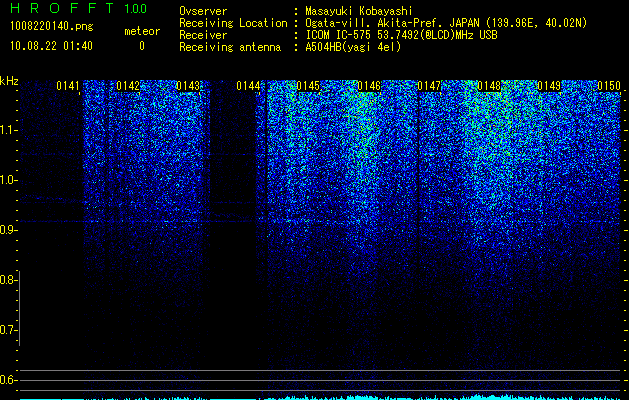629x400 pixels.
Task: Click the 0143 time marker
Action: coord(188,86)
